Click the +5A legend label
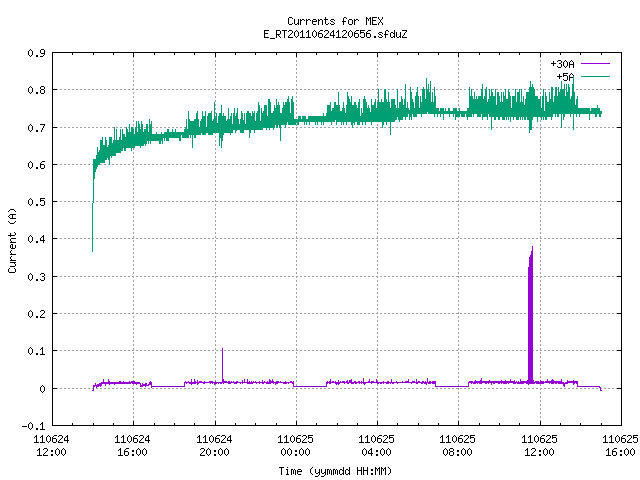 tap(565, 77)
